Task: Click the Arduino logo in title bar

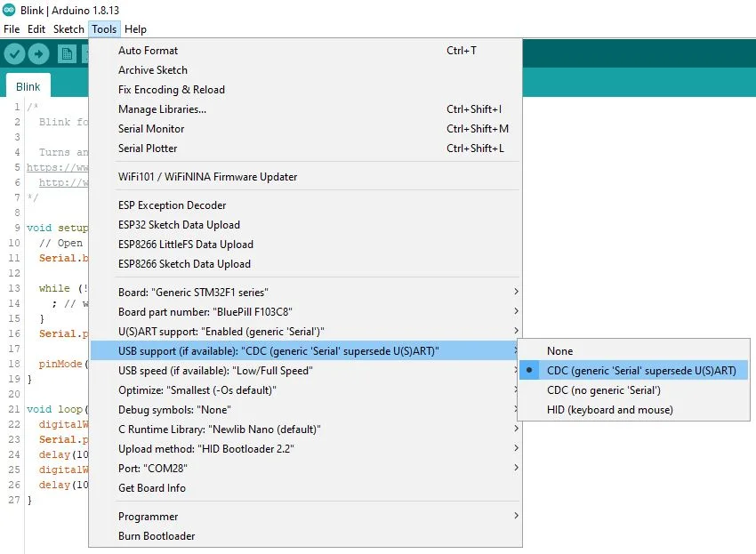Action: point(9,9)
